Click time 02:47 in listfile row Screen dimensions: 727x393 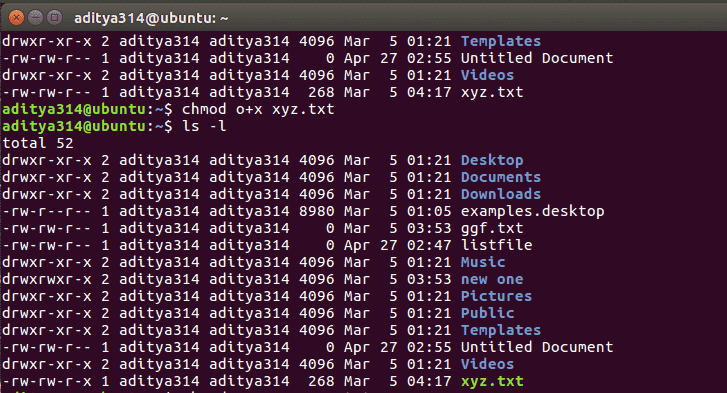[429, 245]
